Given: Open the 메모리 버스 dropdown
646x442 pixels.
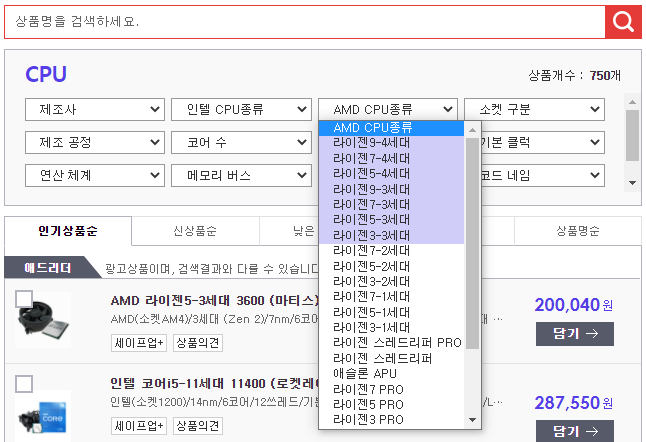Looking at the screenshot, I should click(241, 175).
